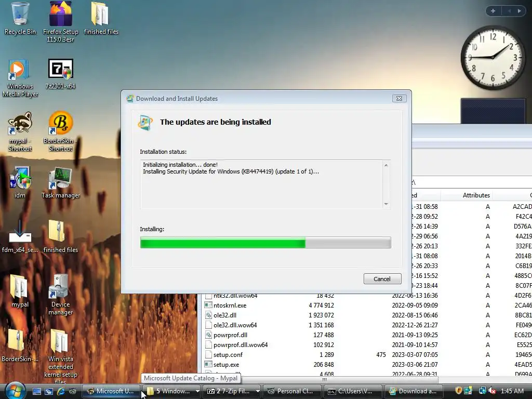
Task: Cancel the update installation
Action: (382, 279)
